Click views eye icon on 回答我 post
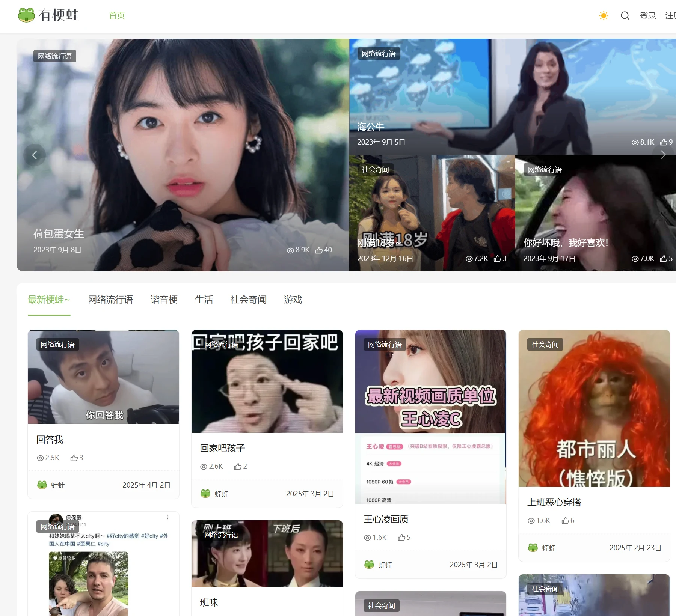Viewport: 676px width, 616px height. coord(40,458)
